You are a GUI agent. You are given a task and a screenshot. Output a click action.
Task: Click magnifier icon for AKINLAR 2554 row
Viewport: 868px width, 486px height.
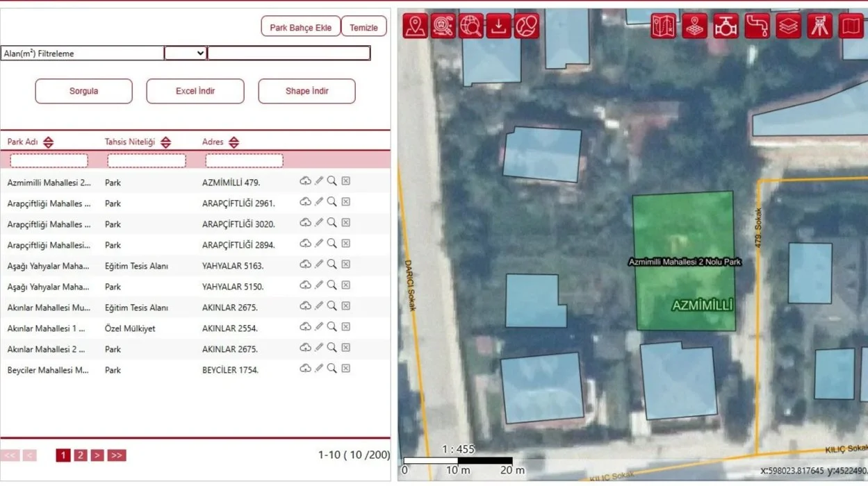332,327
